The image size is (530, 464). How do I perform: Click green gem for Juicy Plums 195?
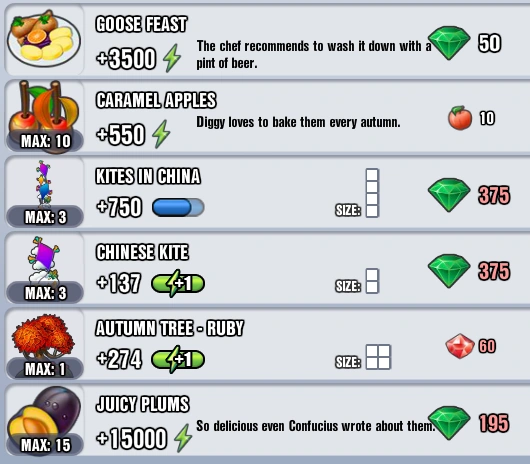coord(449,423)
